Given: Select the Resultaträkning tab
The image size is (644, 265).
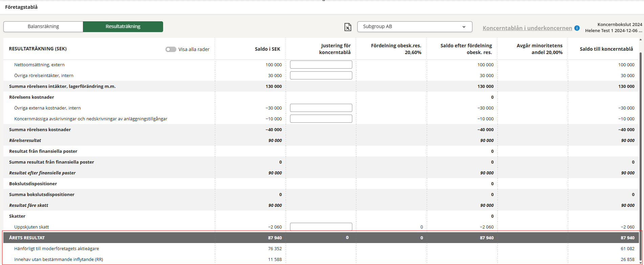Looking at the screenshot, I should tap(123, 27).
